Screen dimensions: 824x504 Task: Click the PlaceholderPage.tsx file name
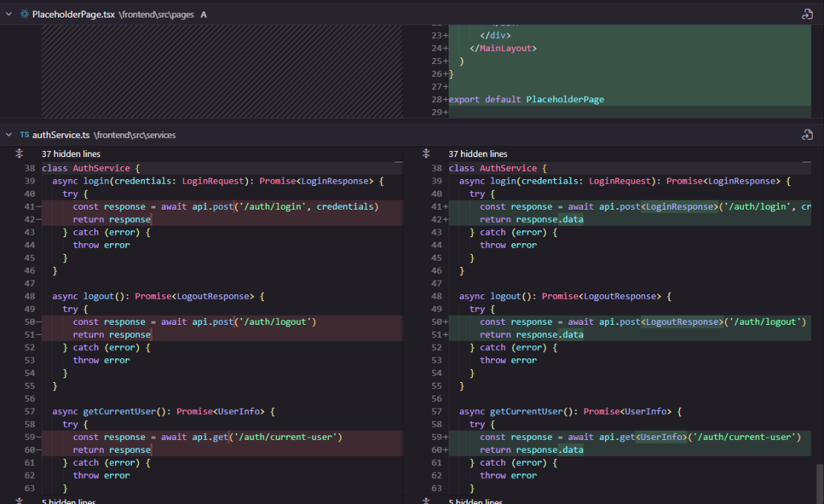(x=73, y=14)
